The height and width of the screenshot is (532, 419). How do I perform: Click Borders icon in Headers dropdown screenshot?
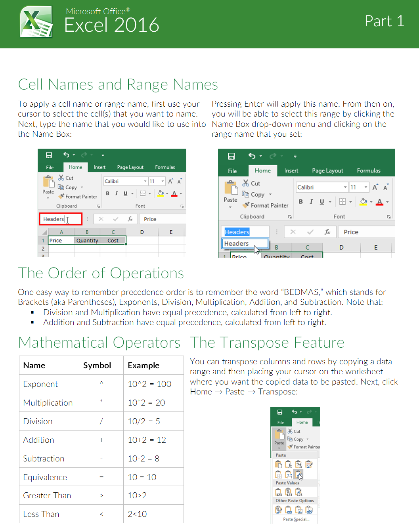pos(342,201)
